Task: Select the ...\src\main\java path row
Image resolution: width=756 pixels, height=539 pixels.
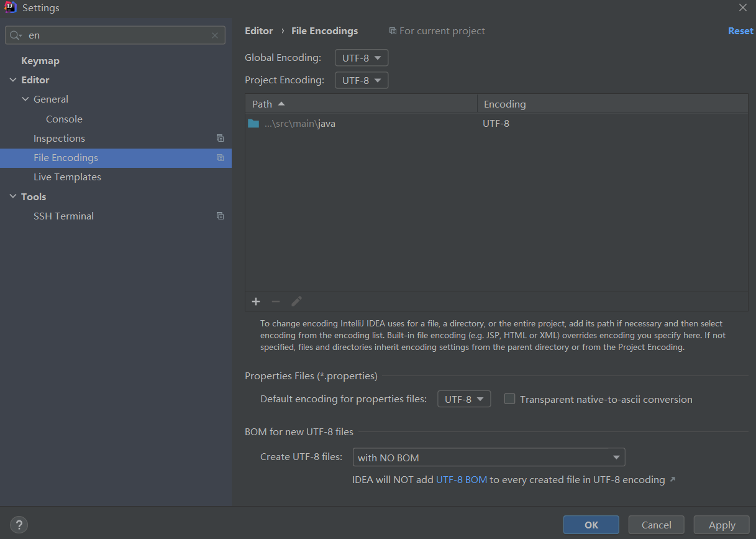Action: click(x=496, y=123)
